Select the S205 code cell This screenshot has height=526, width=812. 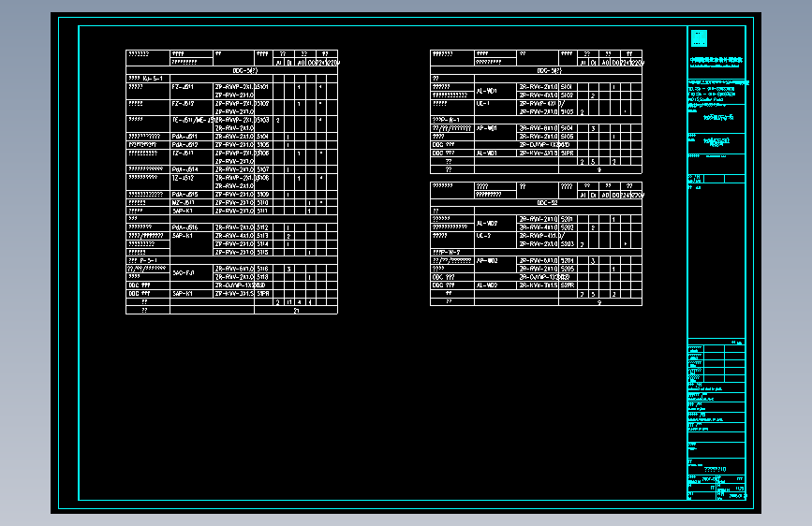tap(568, 270)
